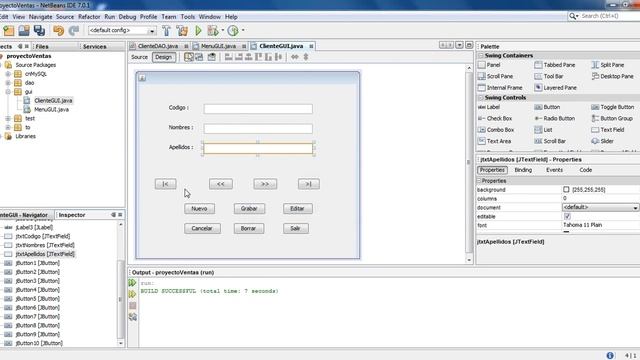This screenshot has width=640, height=360.
Task: Click the Debug Project toolbar icon
Action: pyautogui.click(x=213, y=31)
